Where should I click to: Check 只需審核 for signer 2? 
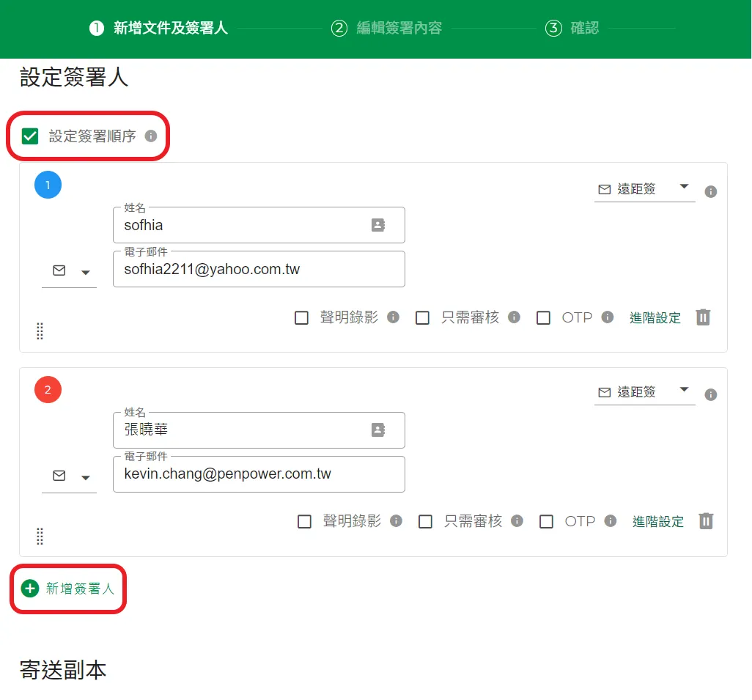[x=425, y=522]
